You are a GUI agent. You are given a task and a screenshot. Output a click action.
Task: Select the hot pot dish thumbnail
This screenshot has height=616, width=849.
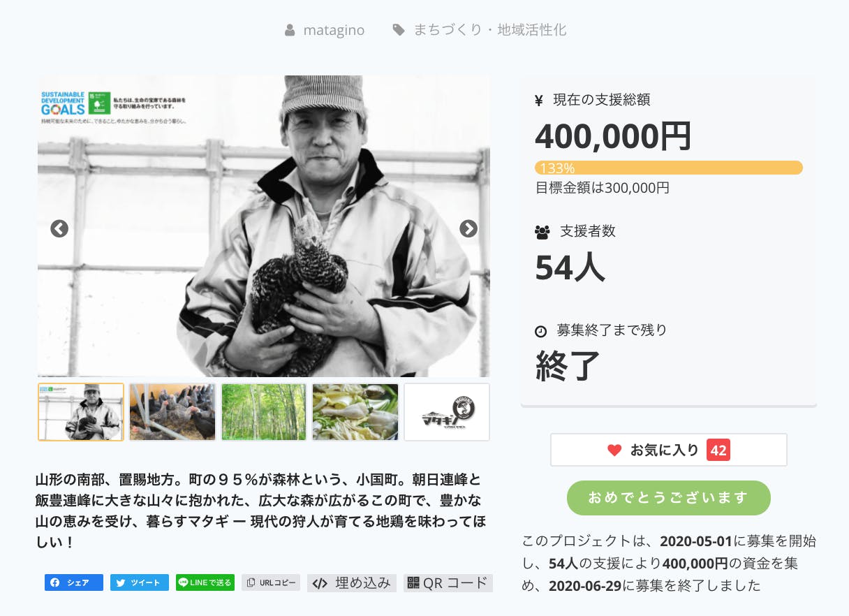click(x=355, y=412)
